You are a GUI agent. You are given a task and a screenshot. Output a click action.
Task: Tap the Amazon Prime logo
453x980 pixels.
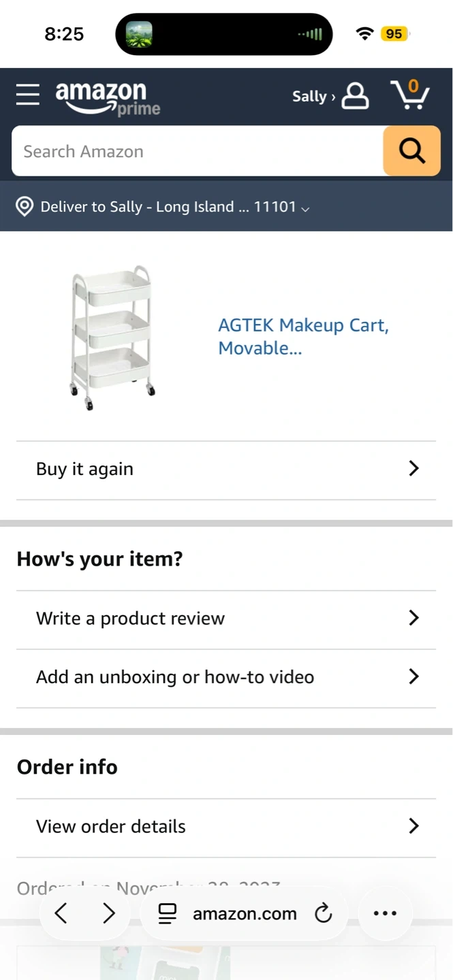[x=108, y=98]
